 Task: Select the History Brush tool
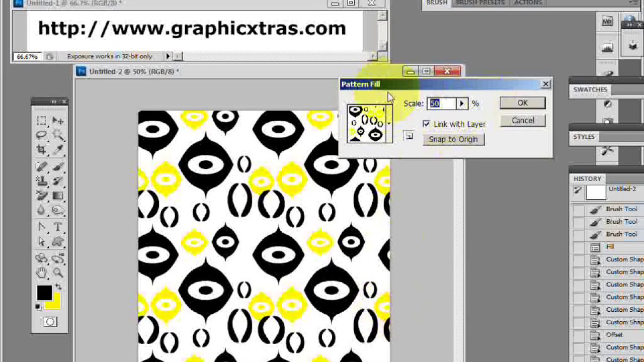[58, 181]
